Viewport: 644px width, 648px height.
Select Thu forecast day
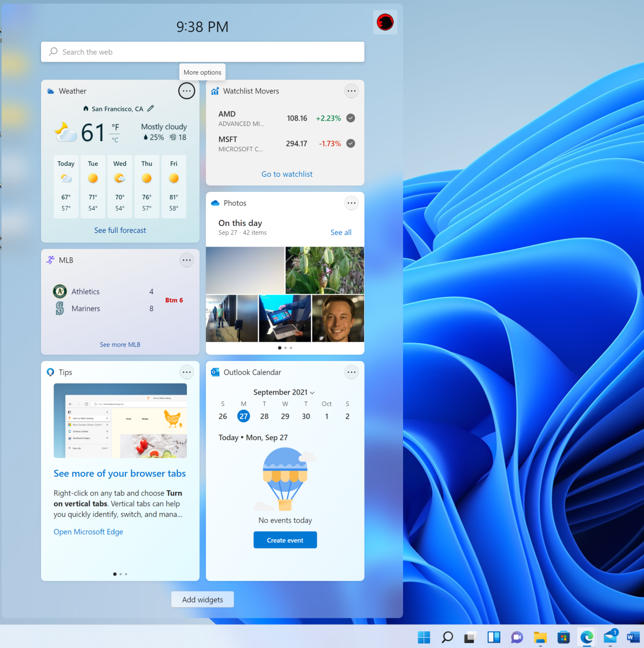coord(146,186)
